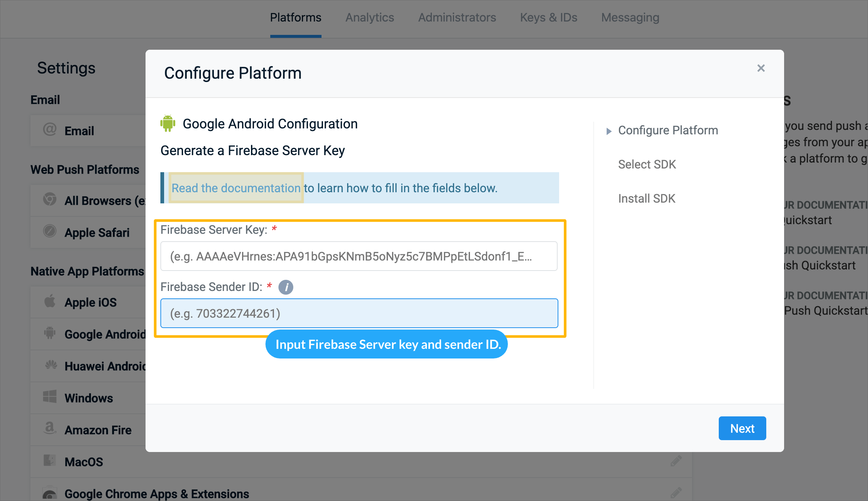This screenshot has width=868, height=501.
Task: Open the Email platform row
Action: [88, 131]
